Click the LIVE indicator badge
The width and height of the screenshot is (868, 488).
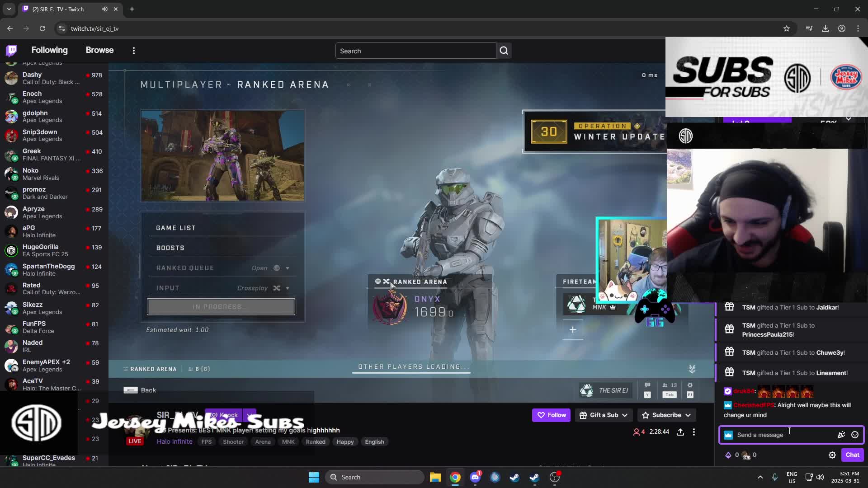[134, 441]
